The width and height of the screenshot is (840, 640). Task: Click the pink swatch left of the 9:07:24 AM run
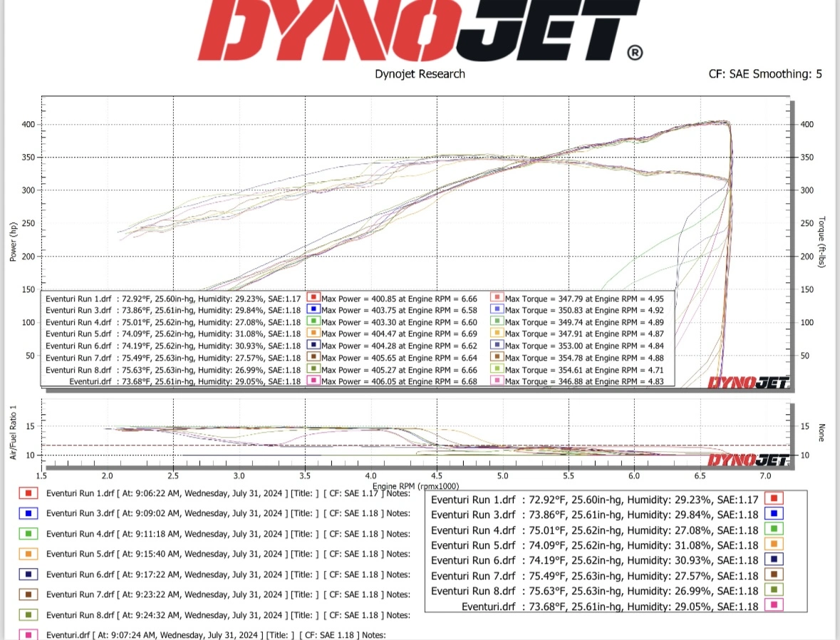[28, 634]
